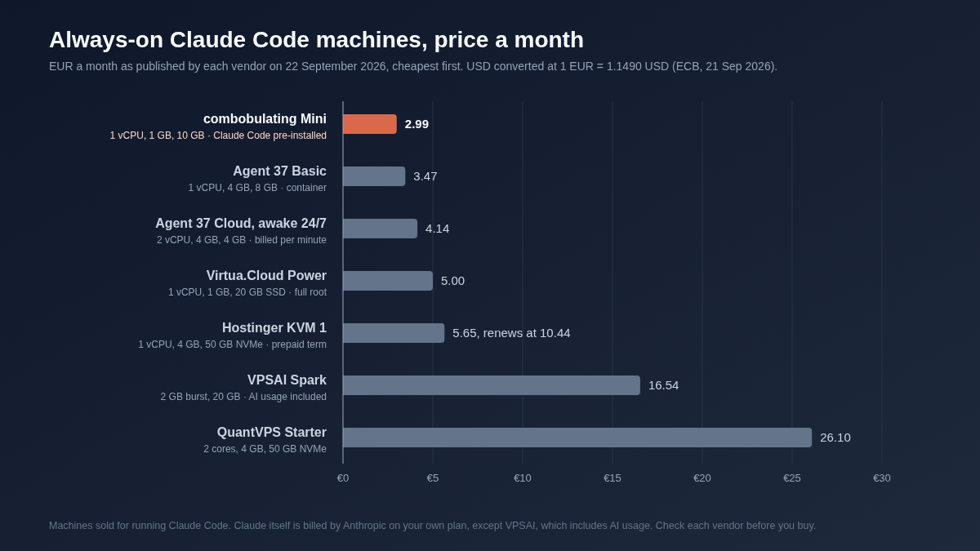The height and width of the screenshot is (551, 980).
Task: Click the VPSAI Spark bar
Action: [x=492, y=385]
